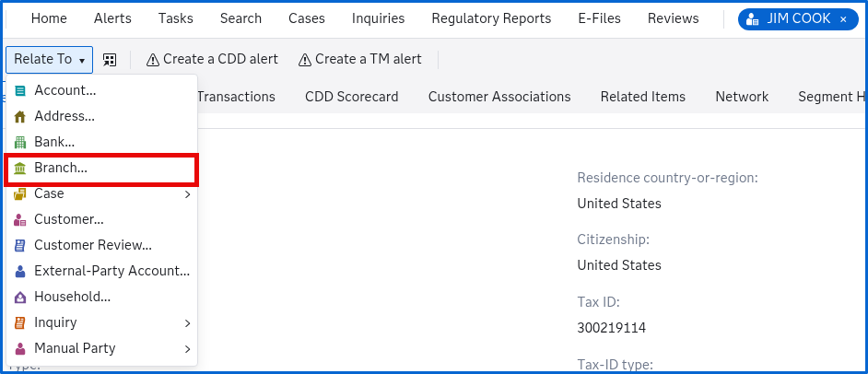This screenshot has height=374, width=868.
Task: Click the Customer Review icon
Action: 20,245
